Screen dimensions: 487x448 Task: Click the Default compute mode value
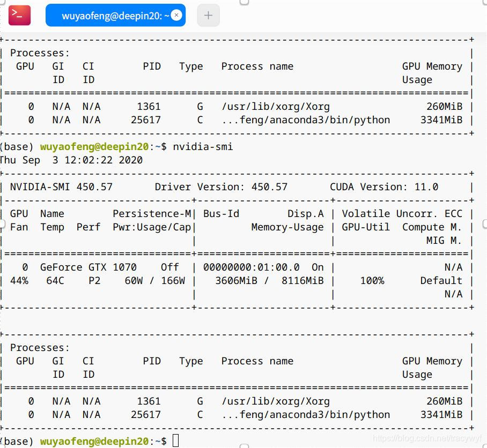point(441,281)
